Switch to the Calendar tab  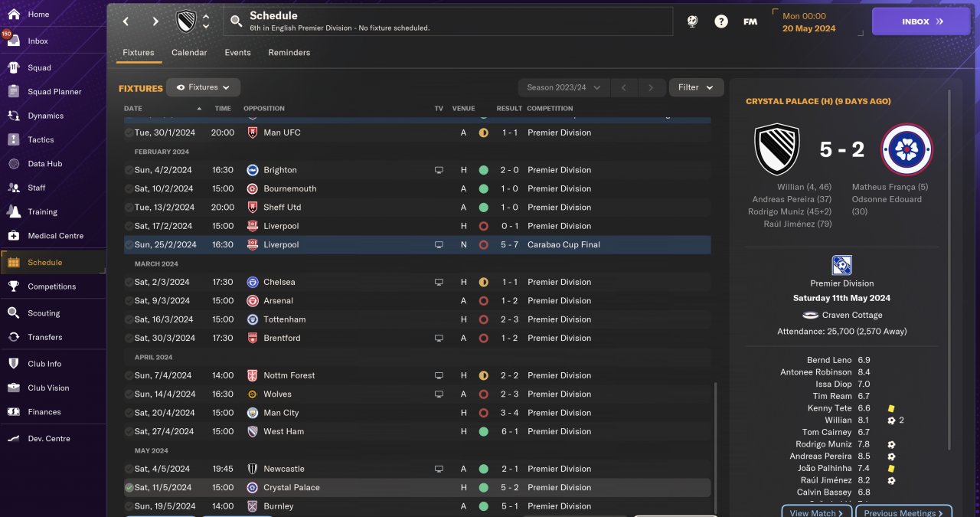click(x=189, y=53)
